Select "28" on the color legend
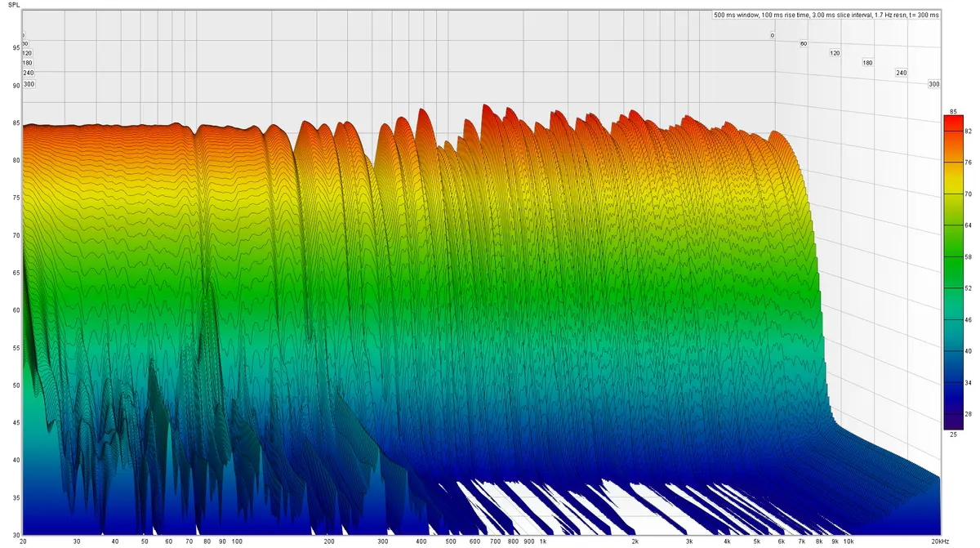Screen dimensions: 980x548 (x=969, y=413)
